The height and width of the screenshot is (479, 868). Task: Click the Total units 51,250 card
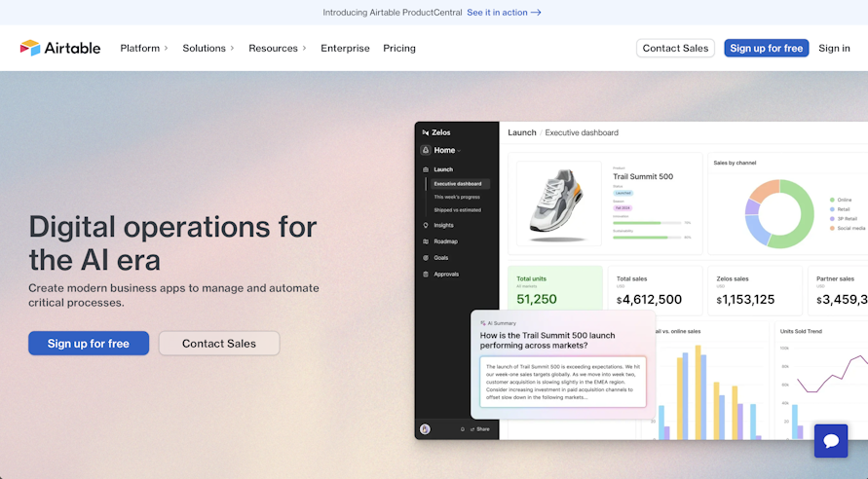[555, 290]
